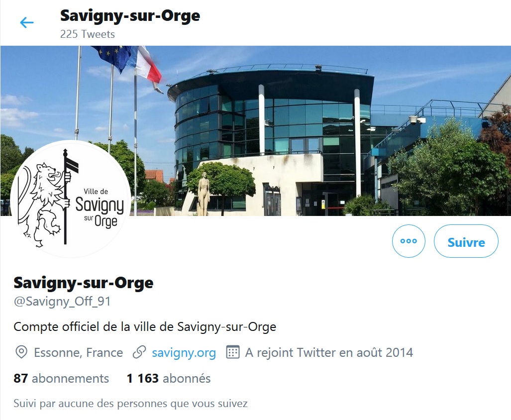Go back with the blue arrow

point(27,22)
